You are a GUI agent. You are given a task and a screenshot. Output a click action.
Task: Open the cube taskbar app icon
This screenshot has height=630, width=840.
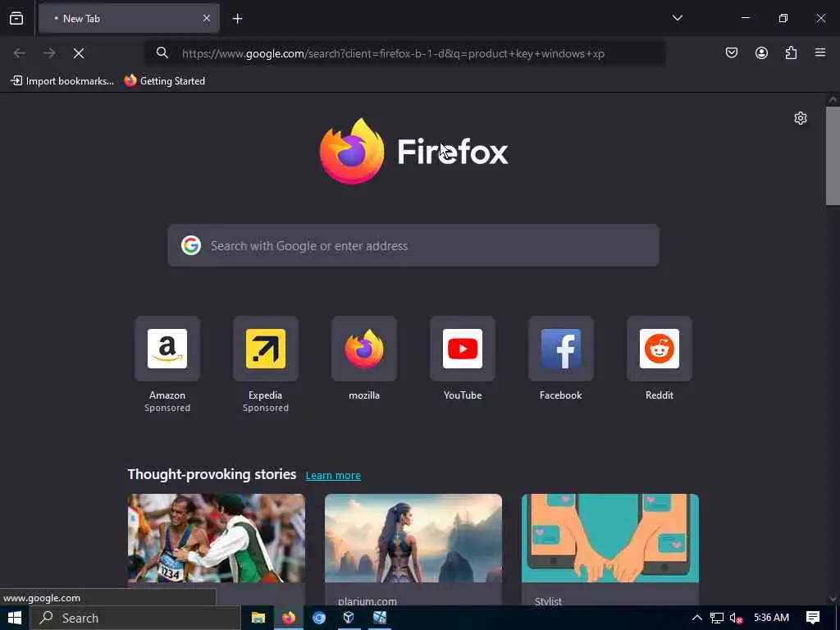click(349, 618)
